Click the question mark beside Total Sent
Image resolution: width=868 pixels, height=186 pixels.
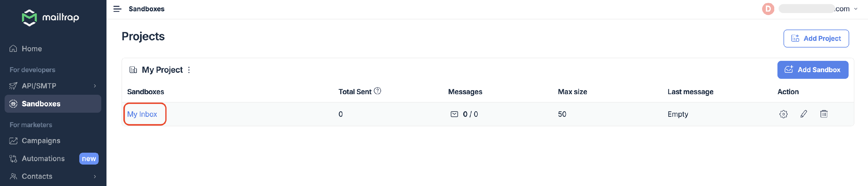[378, 90]
